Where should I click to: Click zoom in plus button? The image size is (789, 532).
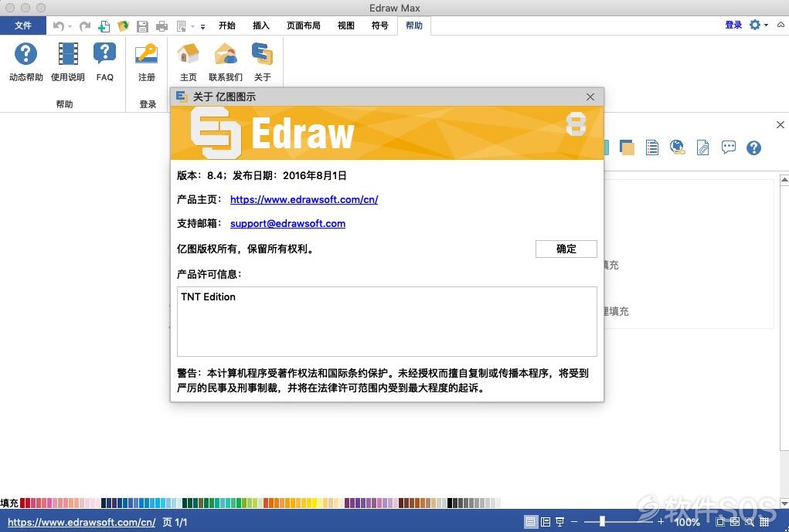coord(661,521)
